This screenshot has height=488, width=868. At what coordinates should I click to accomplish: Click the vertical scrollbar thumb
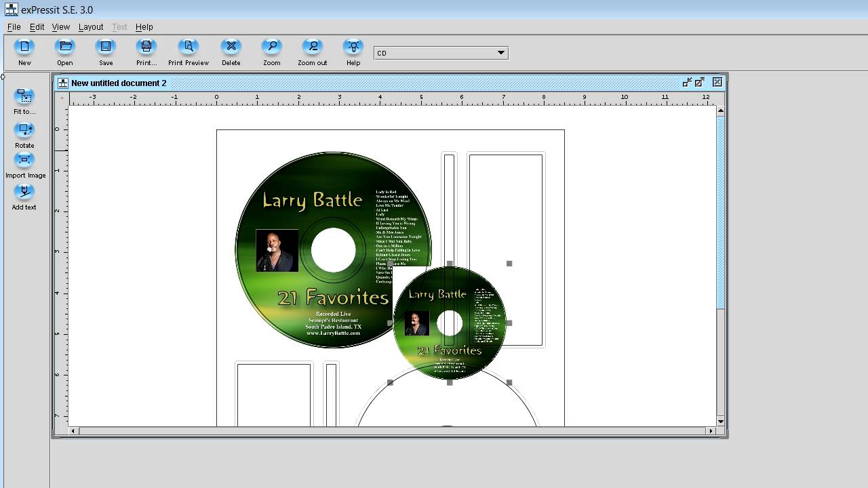coord(721,211)
